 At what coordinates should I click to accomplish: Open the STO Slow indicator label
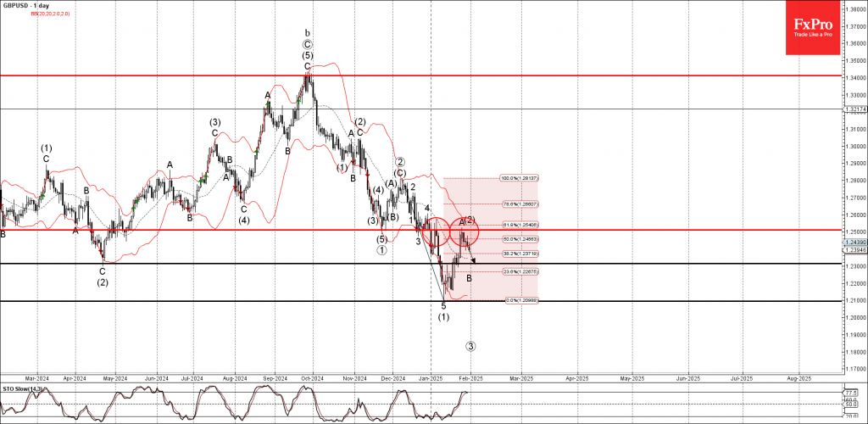(21, 388)
